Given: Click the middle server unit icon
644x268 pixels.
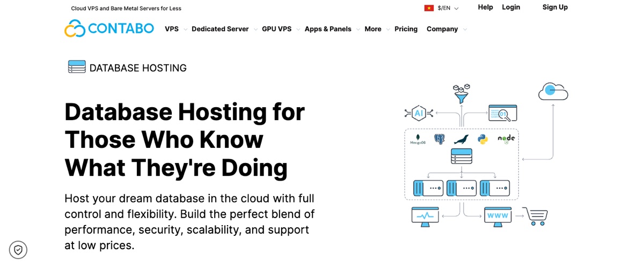Looking at the screenshot, I should point(462,188).
